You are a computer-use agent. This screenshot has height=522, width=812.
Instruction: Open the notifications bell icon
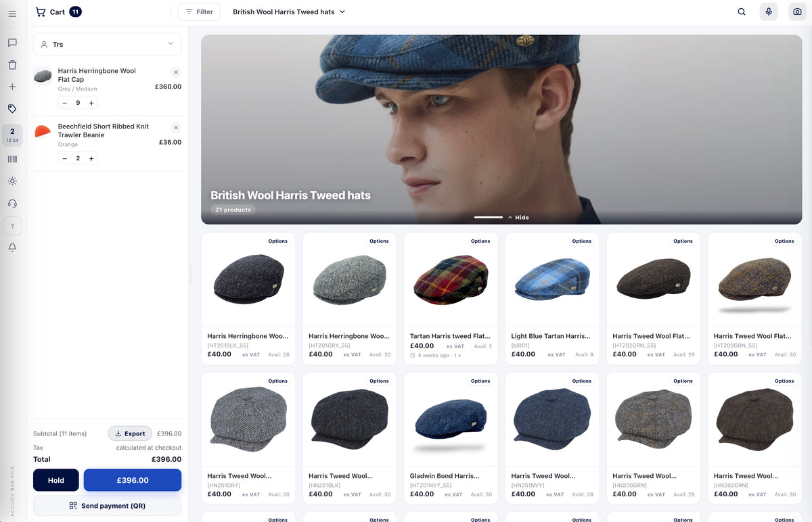pos(12,248)
